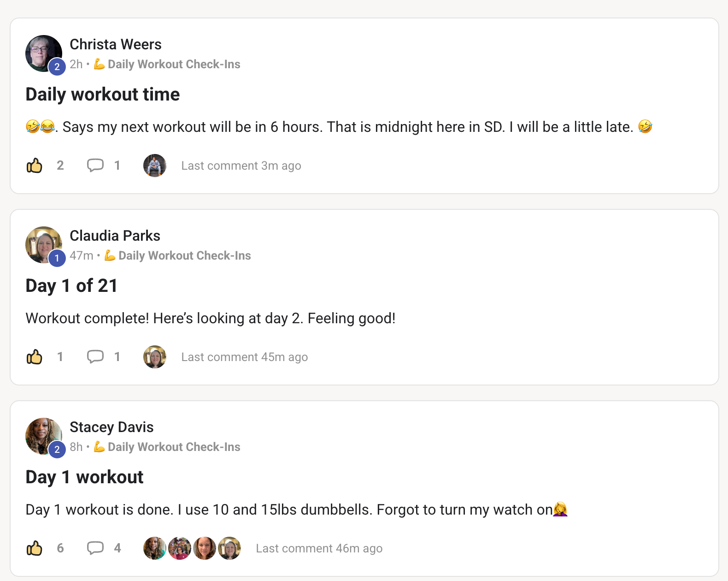Click Claudia Parks' profile avatar
The width and height of the screenshot is (728, 581).
(44, 245)
